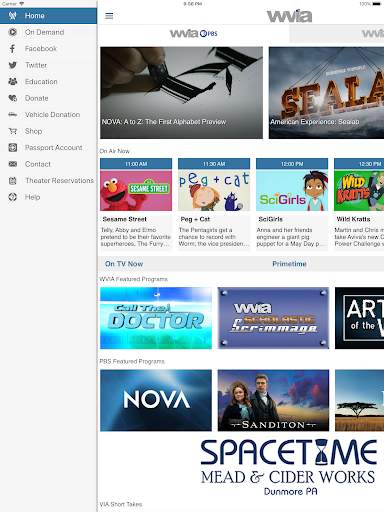This screenshot has width=384, height=512.
Task: Open the Sesame Street thumbnail
Action: (x=136, y=190)
